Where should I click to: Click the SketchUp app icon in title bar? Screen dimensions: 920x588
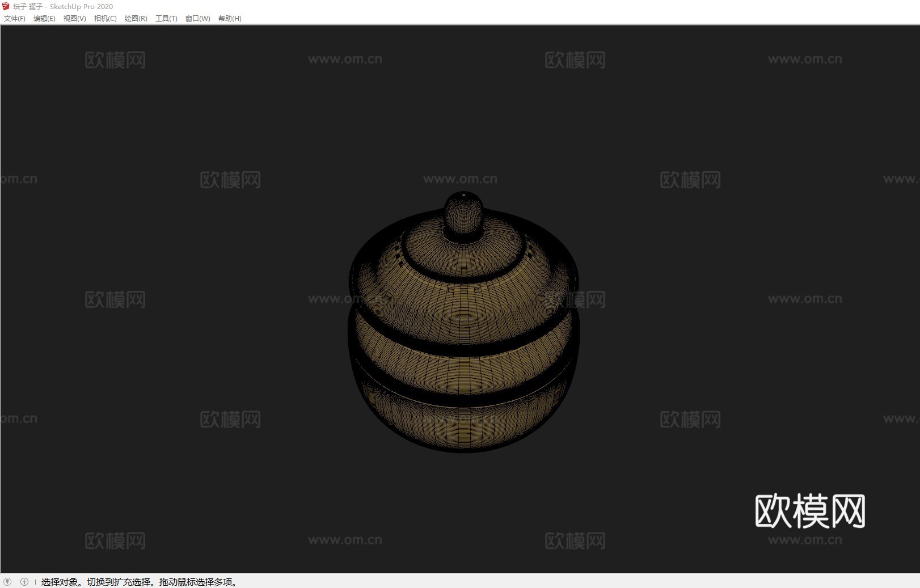(6, 6)
